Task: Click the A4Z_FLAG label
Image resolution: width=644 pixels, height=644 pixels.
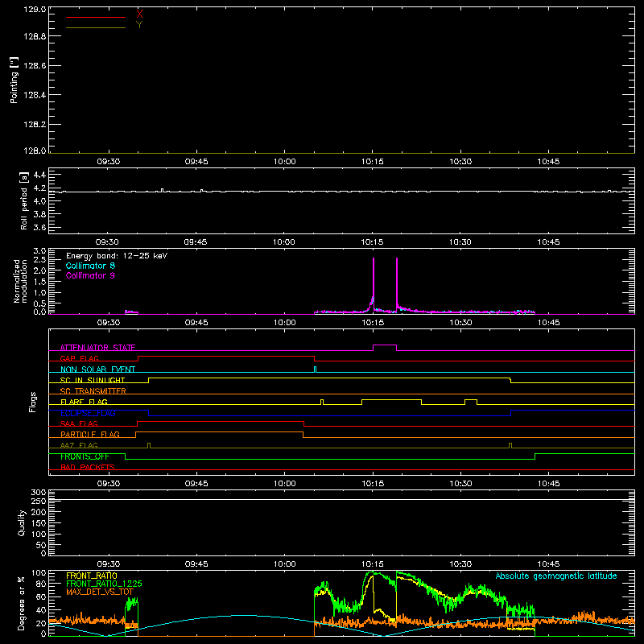Action: [79, 445]
